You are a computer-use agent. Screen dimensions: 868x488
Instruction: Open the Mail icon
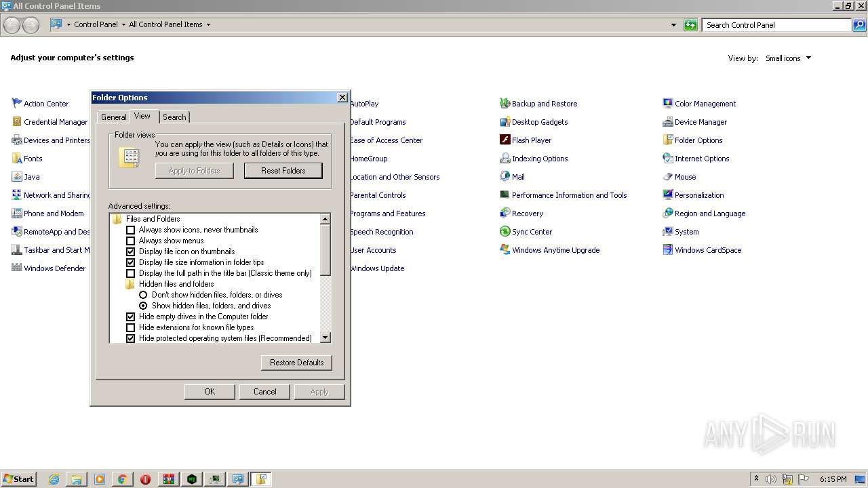point(505,176)
